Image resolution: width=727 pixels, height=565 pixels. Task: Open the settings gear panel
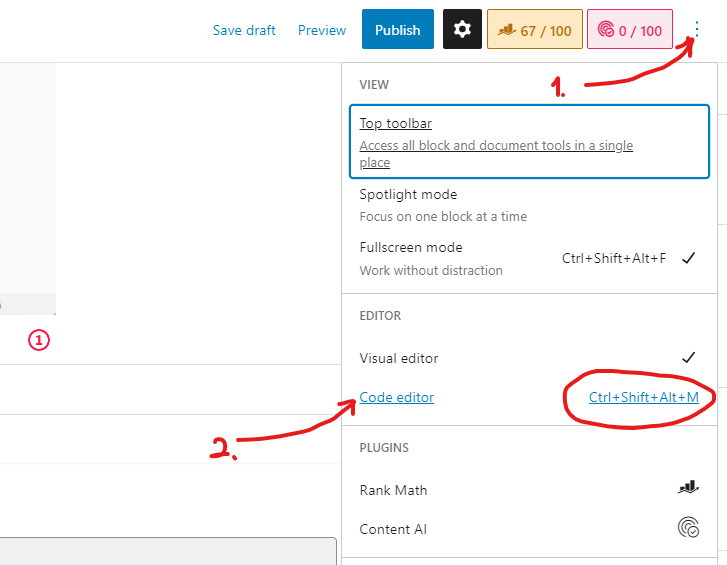click(x=462, y=29)
